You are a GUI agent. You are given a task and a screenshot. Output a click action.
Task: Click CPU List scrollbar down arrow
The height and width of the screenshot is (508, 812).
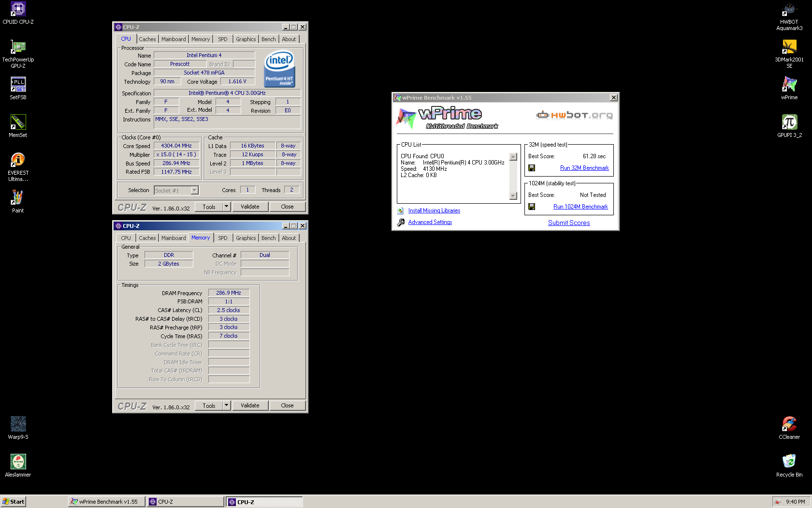pos(513,196)
